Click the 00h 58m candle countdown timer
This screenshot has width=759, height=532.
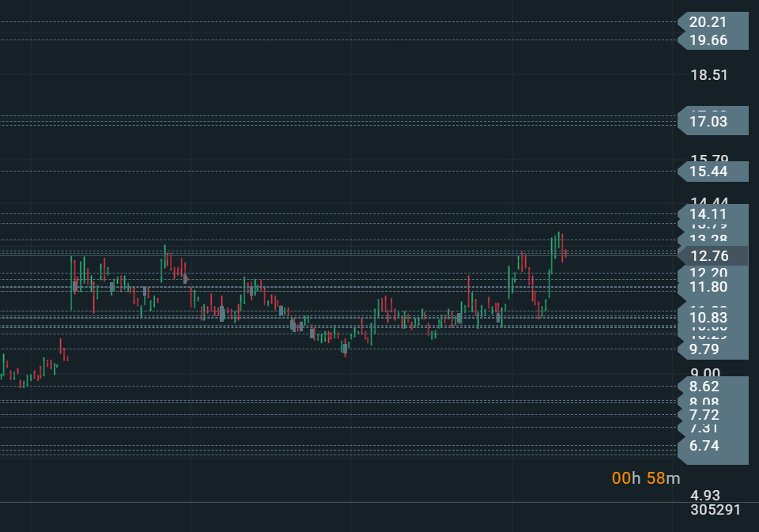point(645,478)
